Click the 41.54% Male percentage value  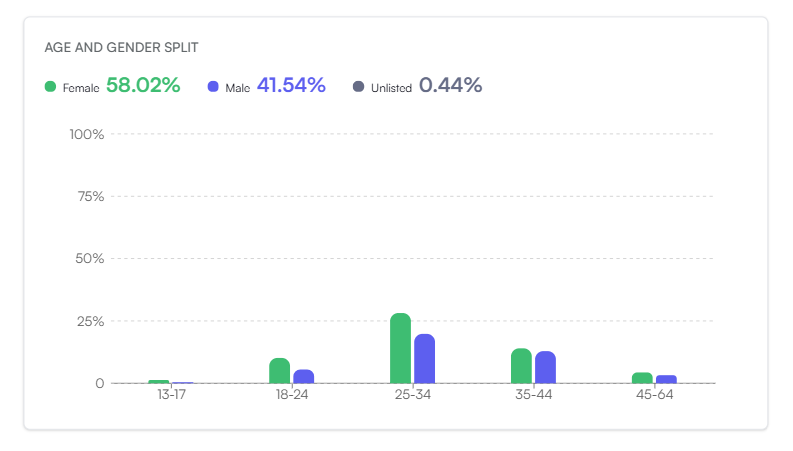[x=291, y=85]
